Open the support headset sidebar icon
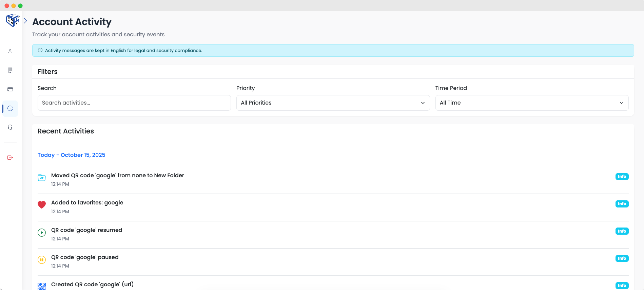 tap(10, 127)
